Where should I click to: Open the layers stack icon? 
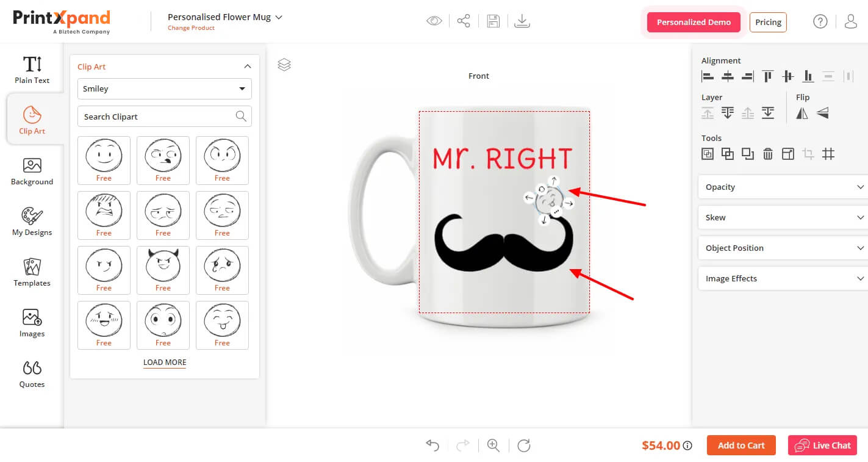[x=284, y=65]
